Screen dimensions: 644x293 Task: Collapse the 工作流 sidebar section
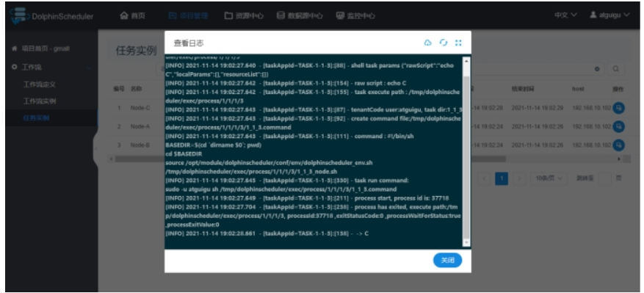pyautogui.click(x=51, y=67)
